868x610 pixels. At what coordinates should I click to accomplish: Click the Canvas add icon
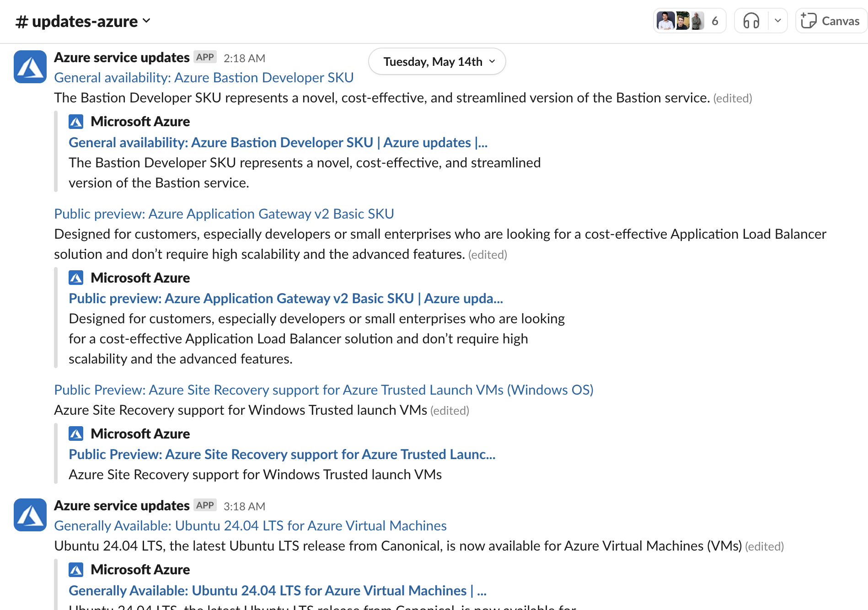(x=809, y=21)
